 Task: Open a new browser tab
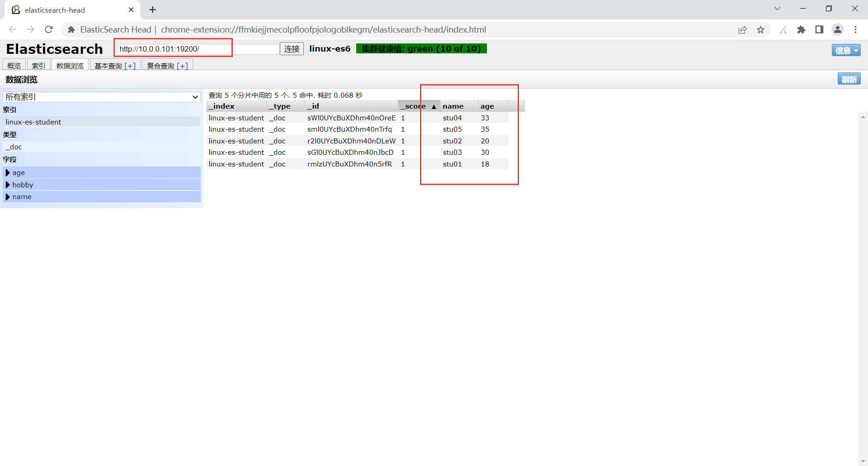152,10
